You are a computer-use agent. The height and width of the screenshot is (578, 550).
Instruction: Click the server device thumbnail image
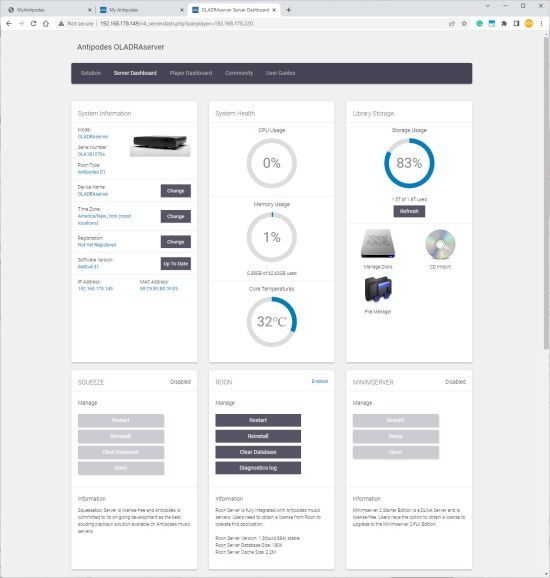tap(160, 143)
